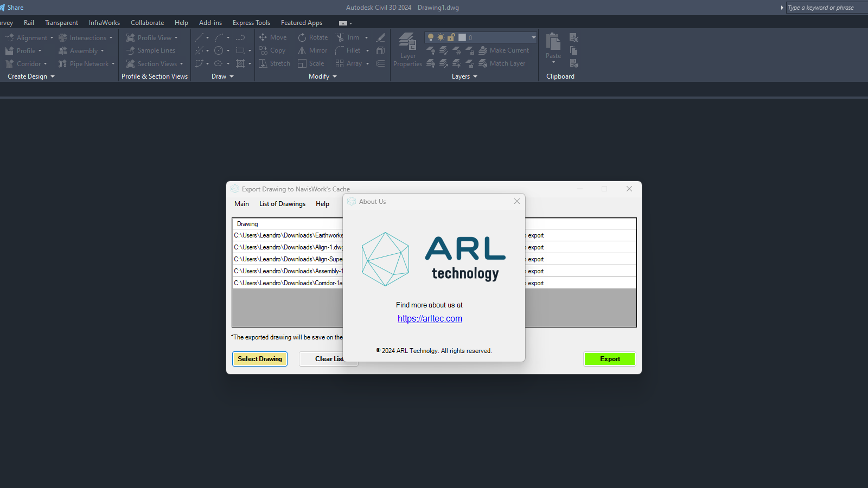The image size is (868, 488).
Task: Activate the Stretch tool
Action: pos(275,63)
